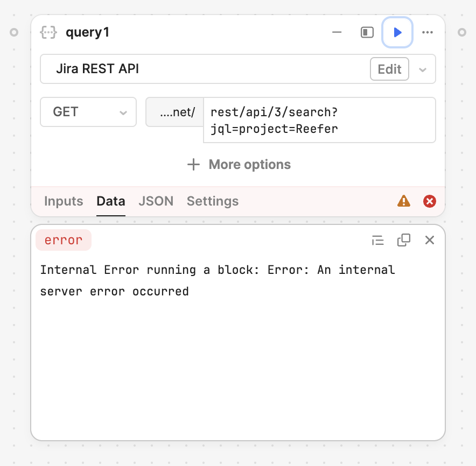The image size is (476, 466).
Task: Copy error output with the duplicate icon
Action: point(404,240)
